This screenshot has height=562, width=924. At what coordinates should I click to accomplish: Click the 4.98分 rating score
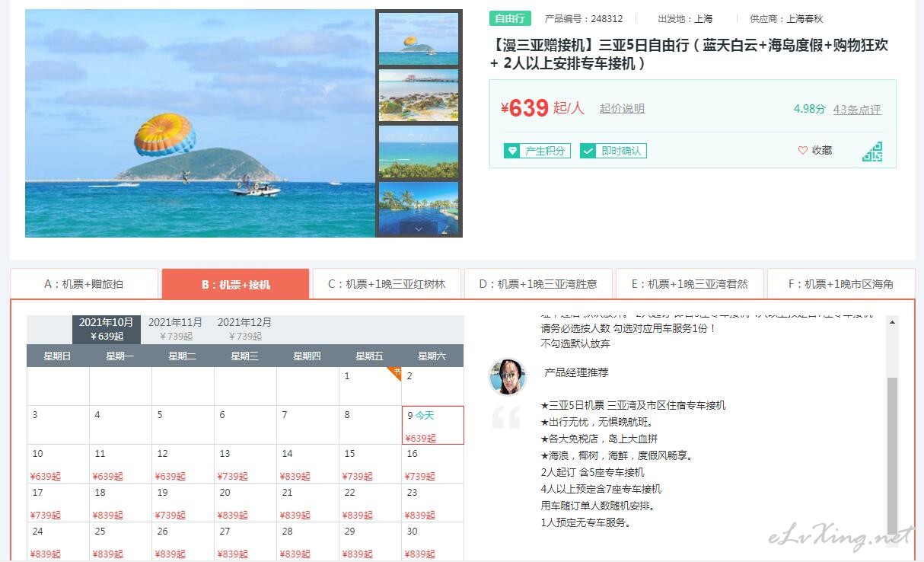click(x=809, y=109)
